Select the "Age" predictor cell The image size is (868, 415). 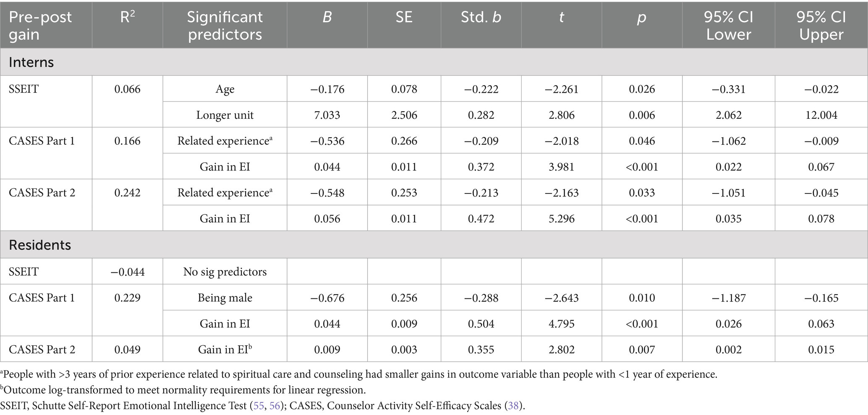225,89
